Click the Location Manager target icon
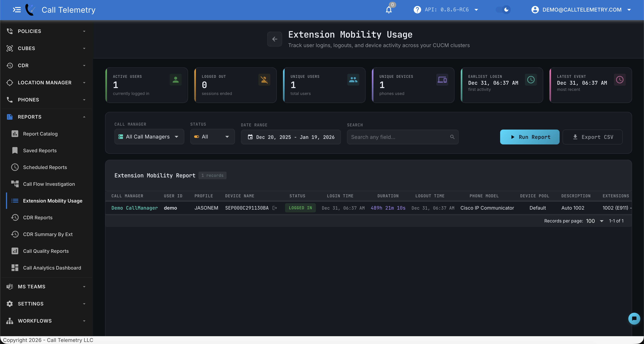 [x=10, y=82]
